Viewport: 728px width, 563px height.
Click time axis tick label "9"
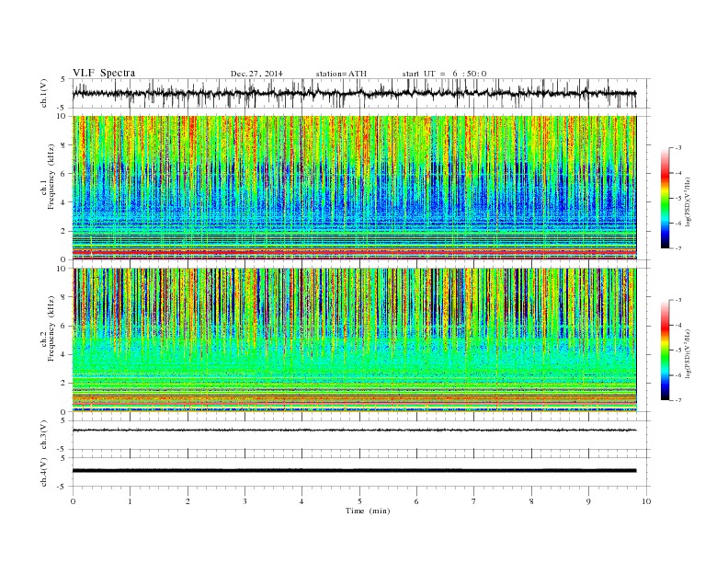tap(588, 501)
